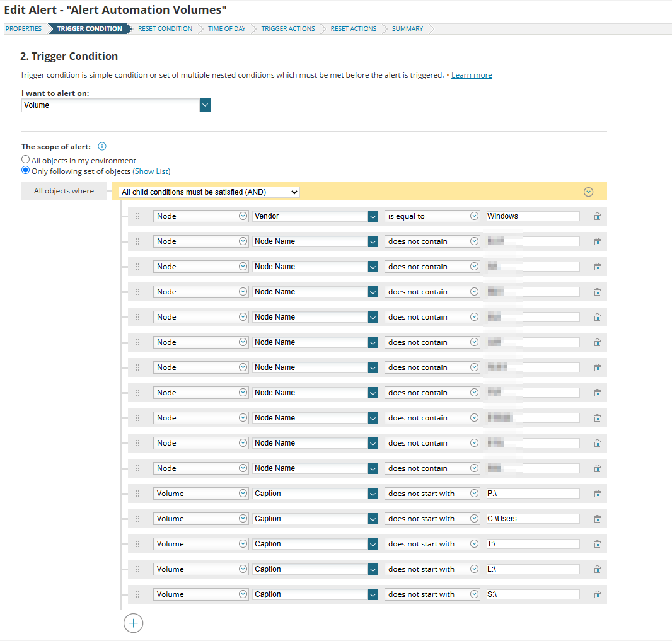Delete the Caption S:\ condition row
This screenshot has height=641, width=672.
(x=597, y=594)
